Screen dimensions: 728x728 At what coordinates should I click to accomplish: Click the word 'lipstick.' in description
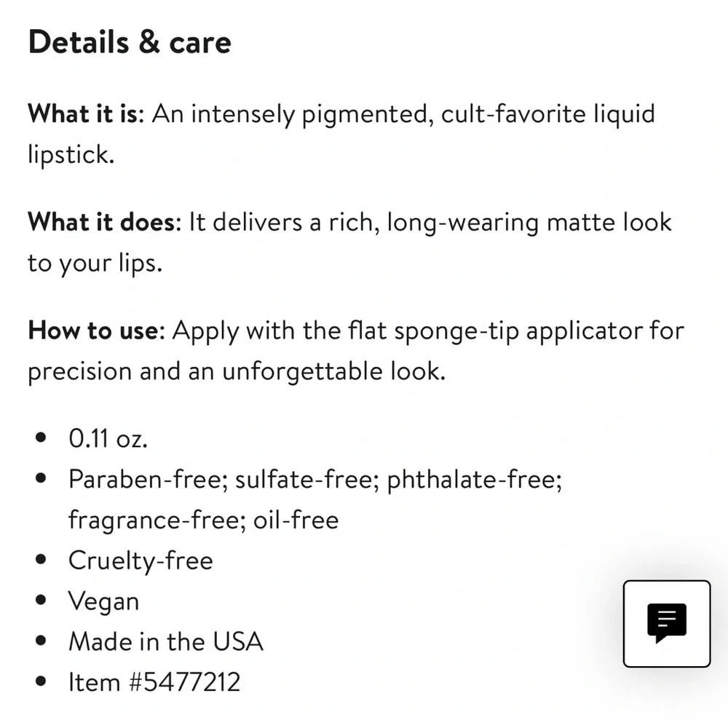pos(71,154)
